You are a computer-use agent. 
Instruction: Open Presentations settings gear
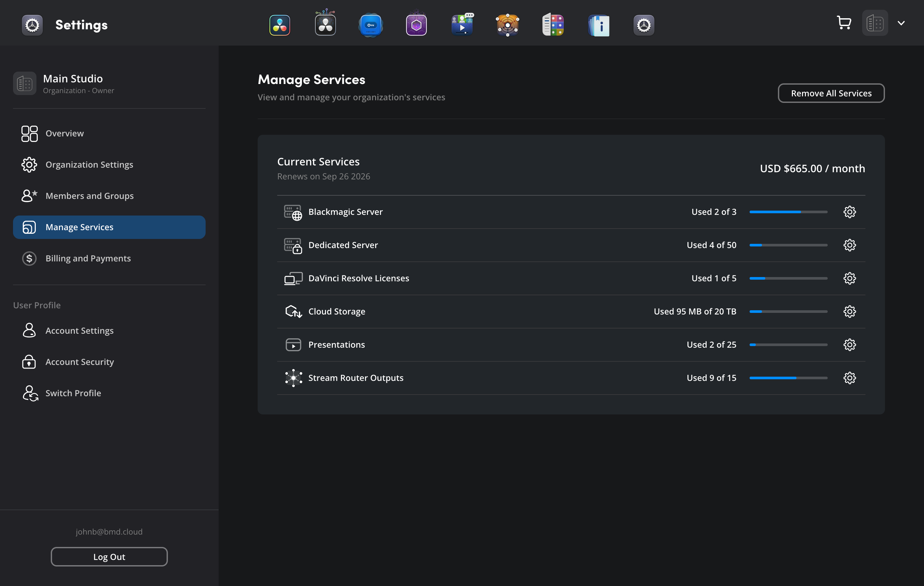coord(849,345)
